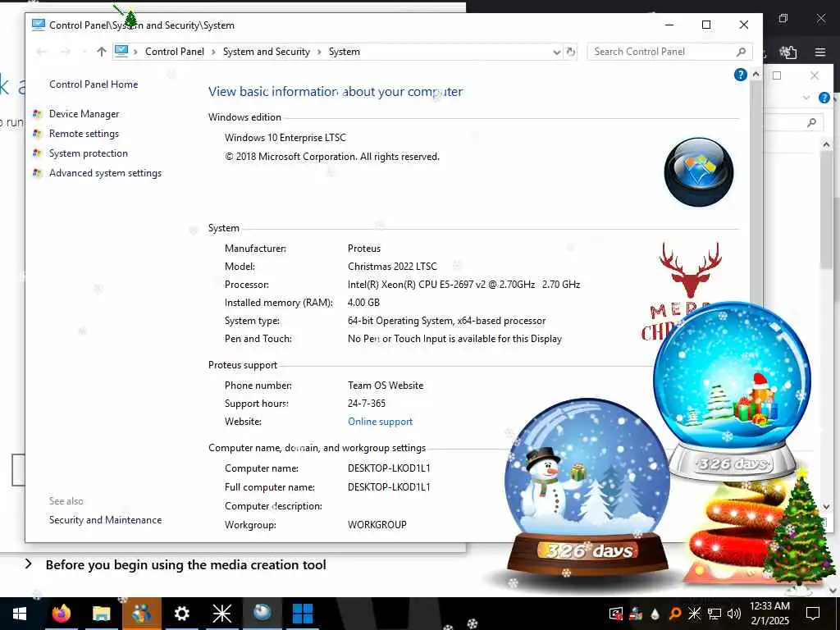Image resolution: width=840 pixels, height=630 pixels.
Task: Open the Windows Start menu
Action: click(20, 614)
